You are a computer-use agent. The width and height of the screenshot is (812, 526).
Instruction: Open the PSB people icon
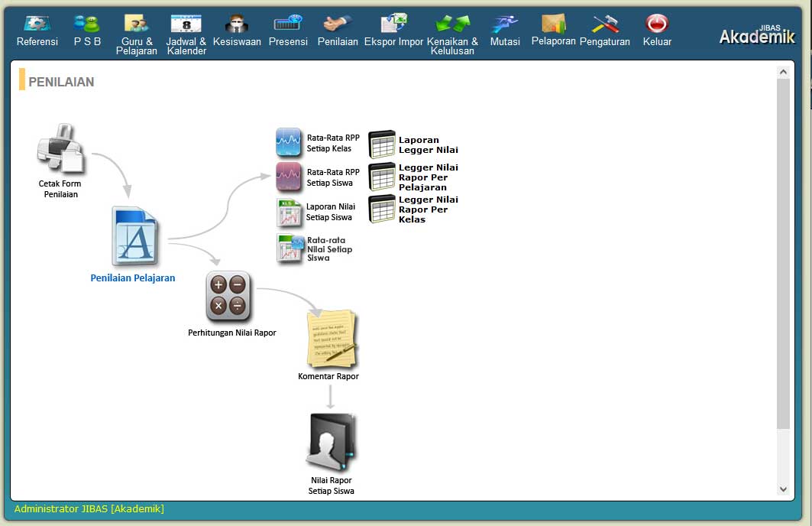(x=86, y=24)
